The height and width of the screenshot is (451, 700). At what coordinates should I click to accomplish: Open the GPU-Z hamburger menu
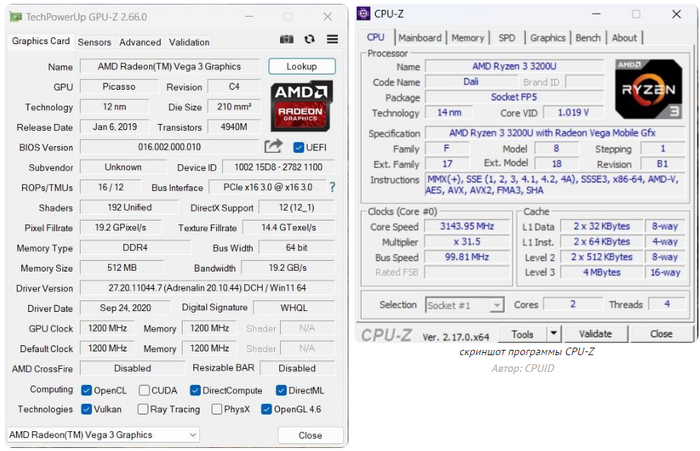(330, 40)
